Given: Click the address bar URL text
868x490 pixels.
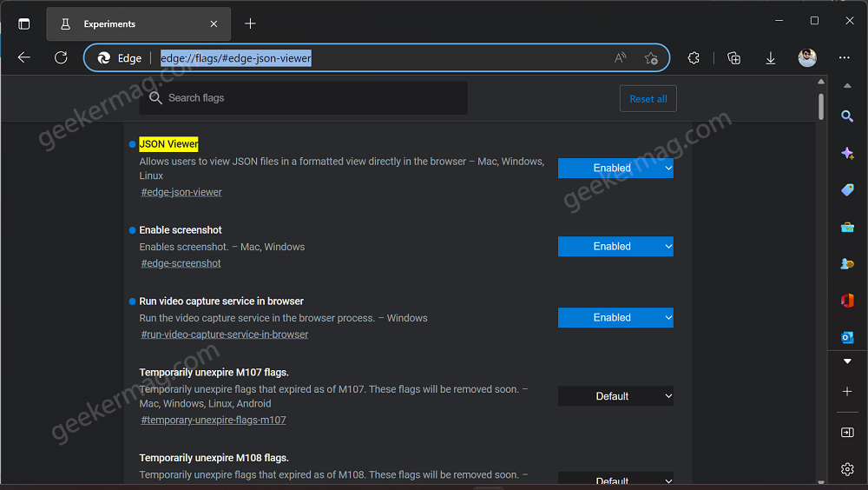Looking at the screenshot, I should (x=236, y=58).
